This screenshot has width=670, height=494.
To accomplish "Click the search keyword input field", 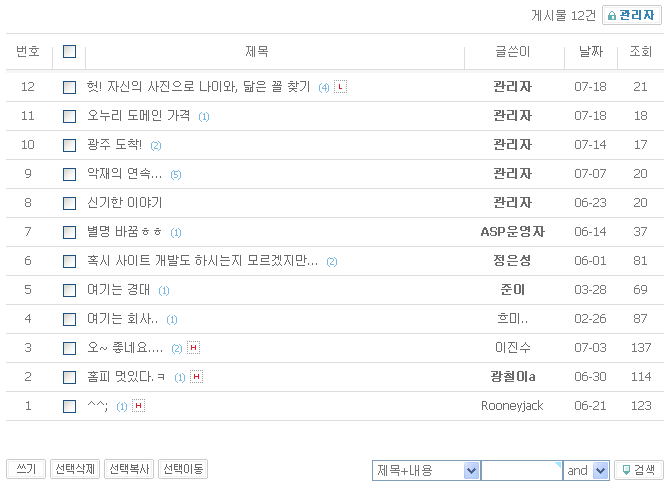I will pyautogui.click(x=522, y=470).
